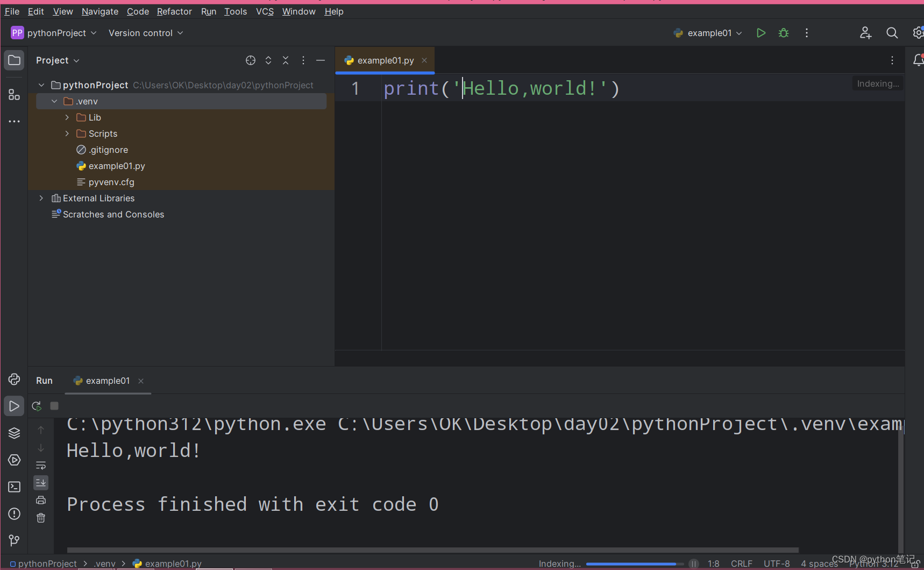This screenshot has width=924, height=570.
Task: Open the Navigate menu
Action: (99, 11)
